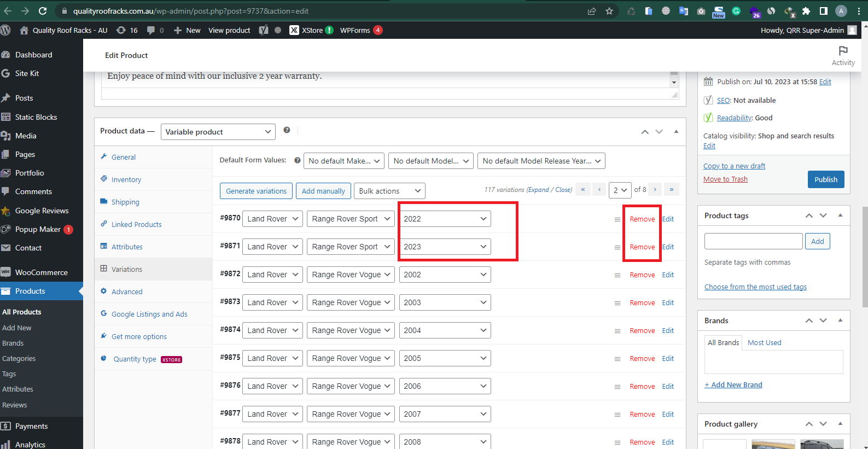Click Add New Brand link
The image size is (868, 449).
733,384
